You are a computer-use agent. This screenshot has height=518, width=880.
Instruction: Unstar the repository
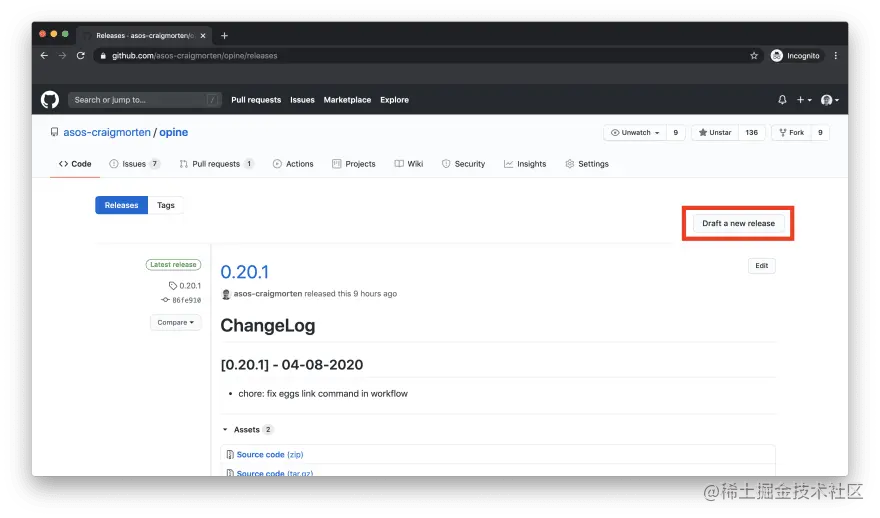714,132
